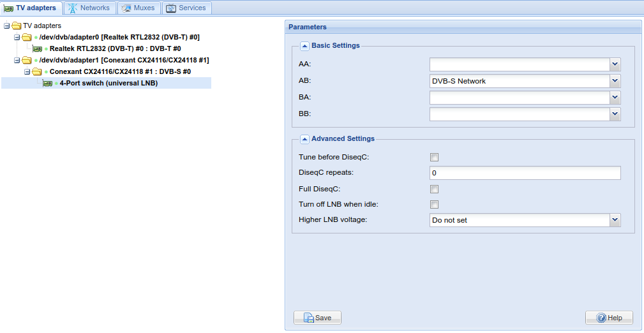Image resolution: width=644 pixels, height=333 pixels.
Task: Open Higher LNB voltage dropdown
Action: tap(615, 220)
